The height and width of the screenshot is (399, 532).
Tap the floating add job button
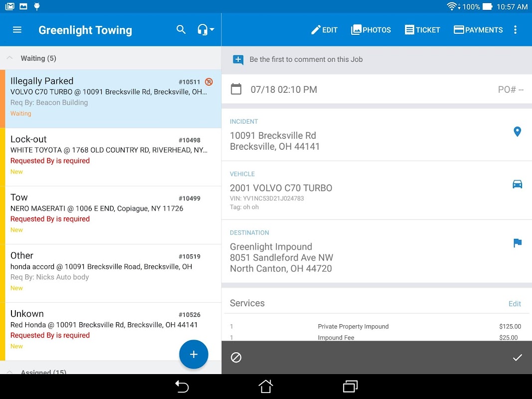click(x=193, y=354)
